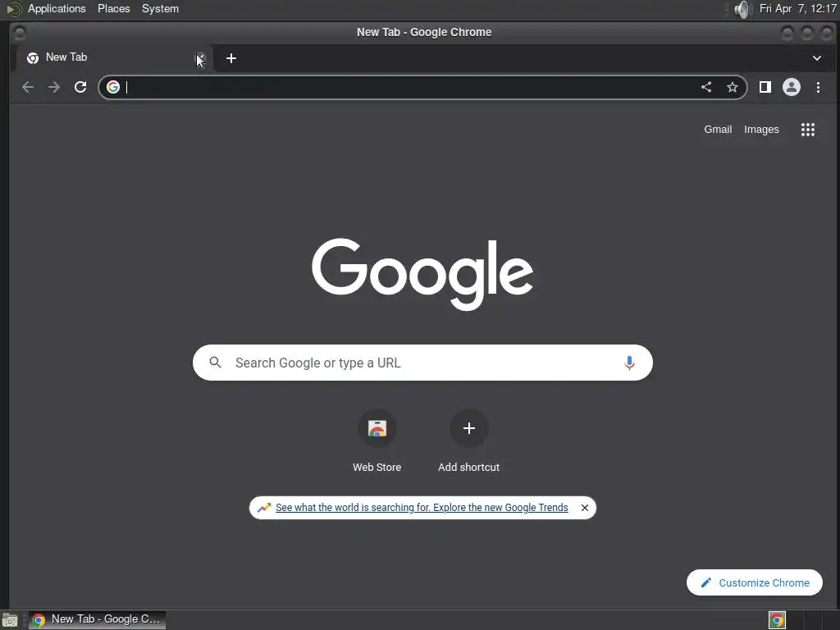Open the Google apps grid
Viewport: 840px width, 630px height.
coord(808,129)
